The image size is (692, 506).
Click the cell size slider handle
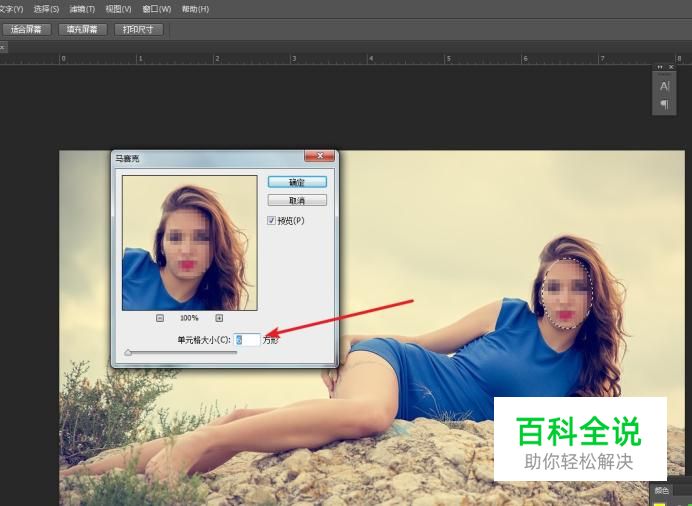[x=127, y=352]
